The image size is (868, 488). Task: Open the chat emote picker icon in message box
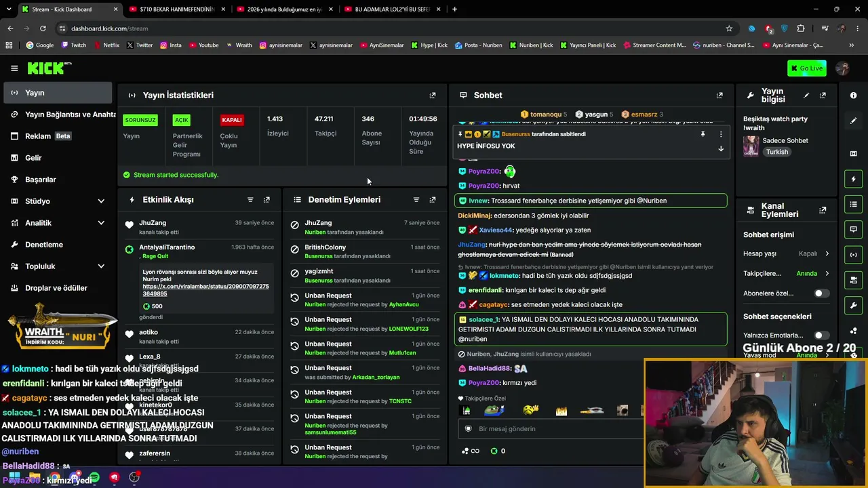coord(468,429)
